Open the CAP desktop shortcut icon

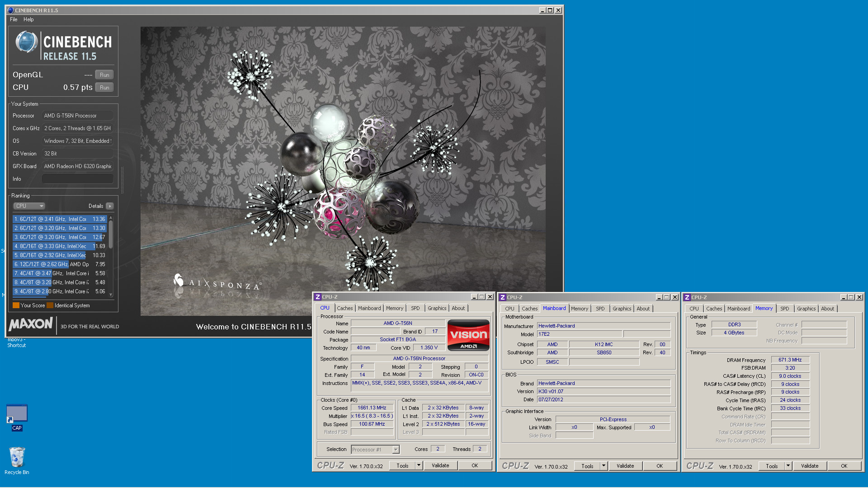(x=17, y=417)
